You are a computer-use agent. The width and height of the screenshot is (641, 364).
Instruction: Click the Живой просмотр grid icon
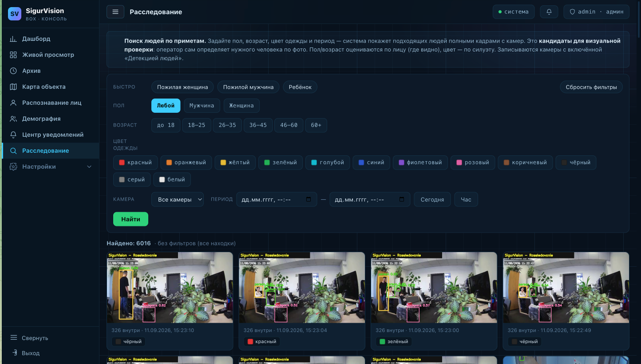(13, 55)
